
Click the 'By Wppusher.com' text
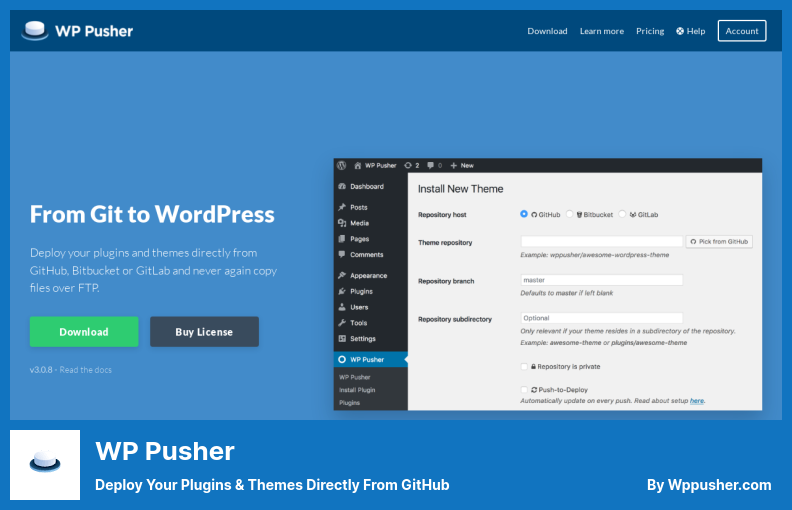coord(709,485)
